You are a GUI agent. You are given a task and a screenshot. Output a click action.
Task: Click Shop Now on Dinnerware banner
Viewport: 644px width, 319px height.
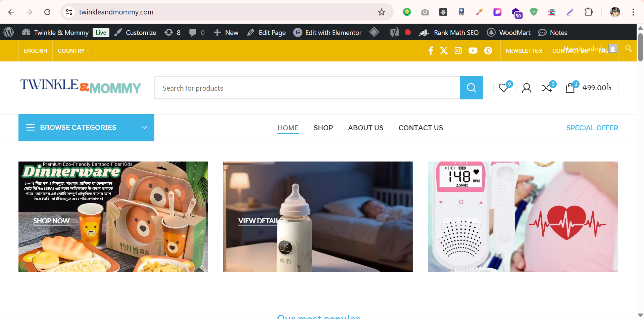tap(51, 221)
